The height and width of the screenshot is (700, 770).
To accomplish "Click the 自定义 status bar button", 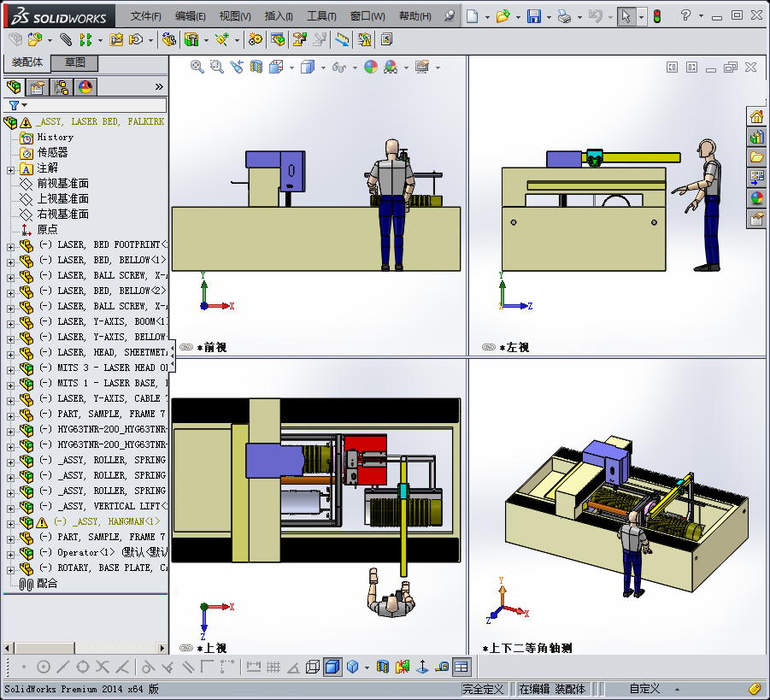I will [644, 689].
